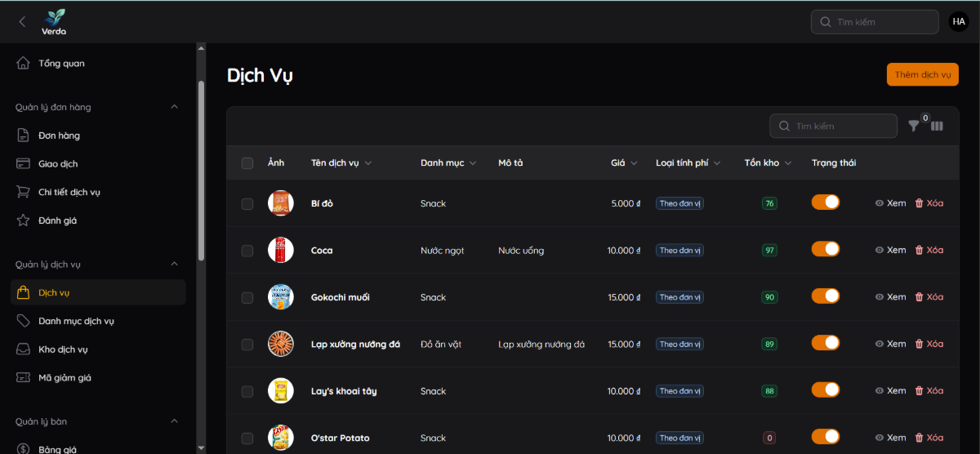Click the Tổng quan home icon
980x454 pixels.
click(x=23, y=63)
